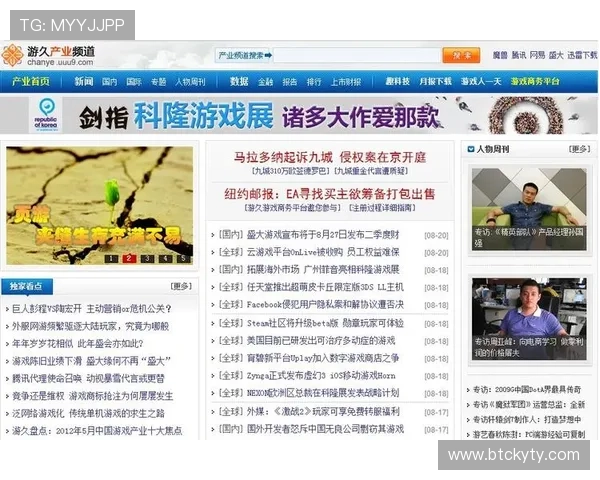This screenshot has width=600, height=480.
Task: Open the 报告 navigation item
Action: tap(290, 82)
